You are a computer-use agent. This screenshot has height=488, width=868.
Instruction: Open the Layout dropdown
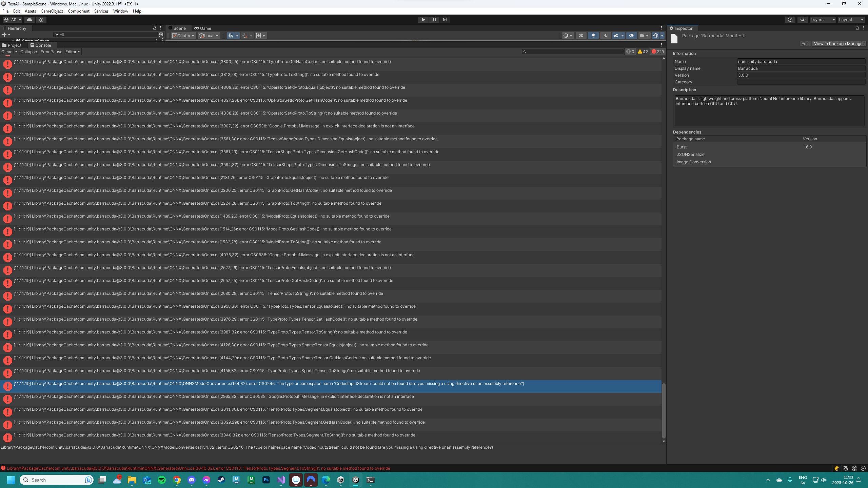coord(851,20)
